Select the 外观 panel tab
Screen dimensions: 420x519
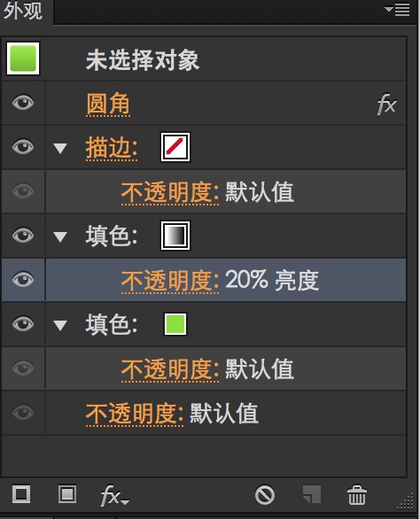pos(23,11)
